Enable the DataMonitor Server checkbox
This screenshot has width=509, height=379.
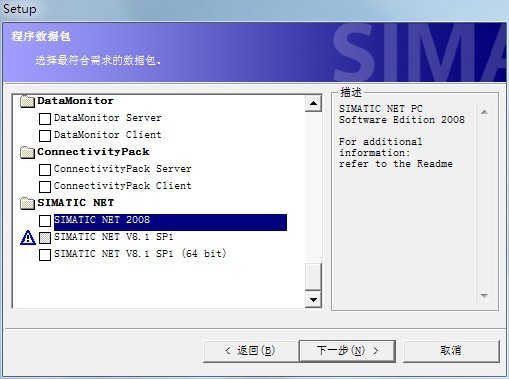click(45, 119)
